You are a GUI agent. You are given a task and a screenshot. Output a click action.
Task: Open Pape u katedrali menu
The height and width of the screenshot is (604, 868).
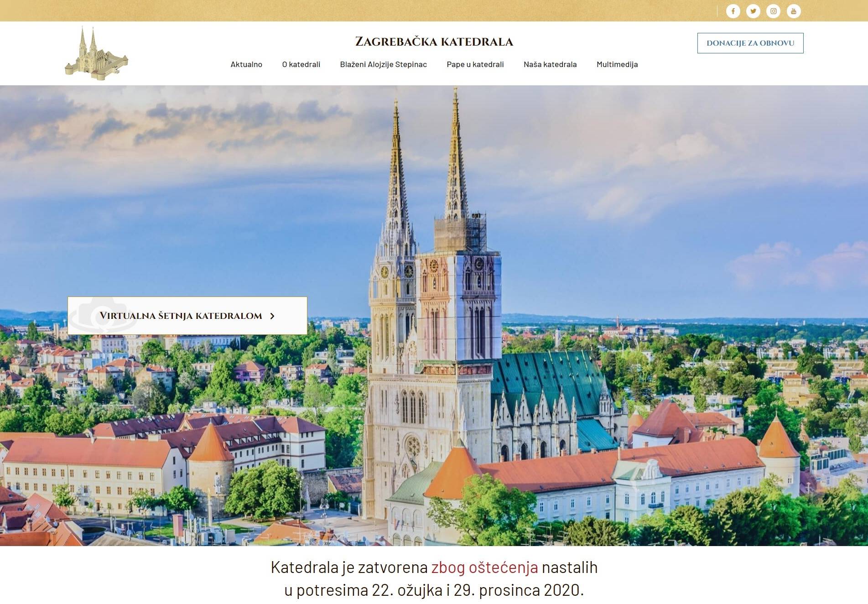click(475, 64)
